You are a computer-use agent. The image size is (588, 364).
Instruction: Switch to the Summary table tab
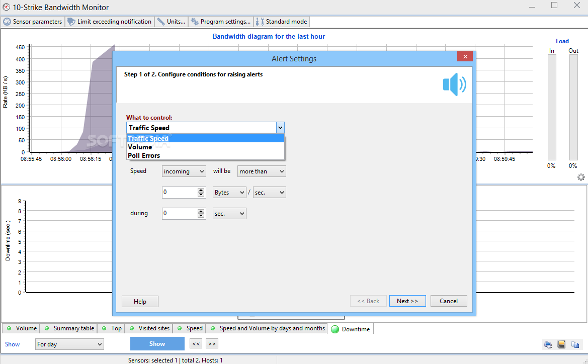[68, 328]
